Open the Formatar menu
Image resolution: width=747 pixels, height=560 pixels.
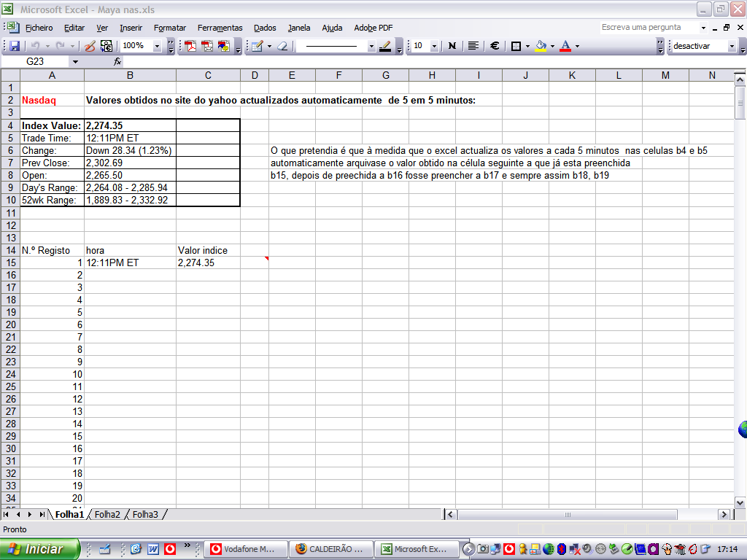pos(169,28)
